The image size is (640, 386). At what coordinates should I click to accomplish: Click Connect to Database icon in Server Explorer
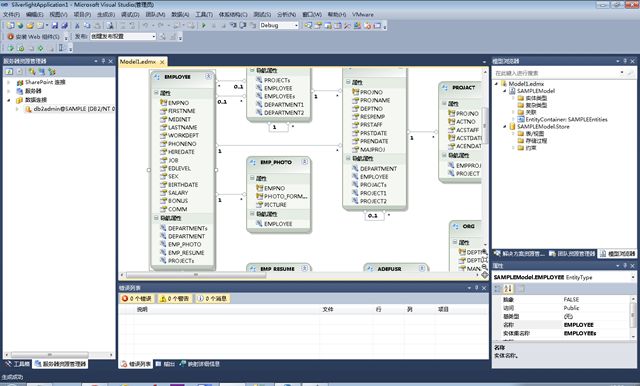[x=32, y=71]
